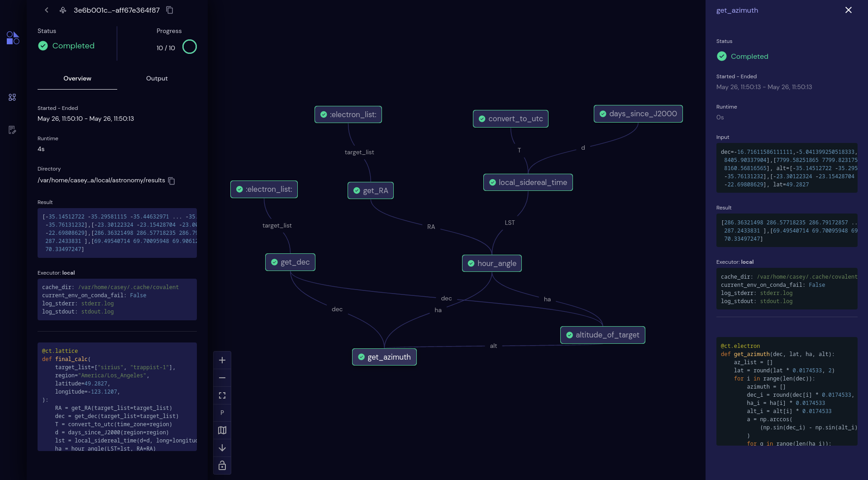
Task: Click the Covalent logo icon
Action: coord(12,38)
